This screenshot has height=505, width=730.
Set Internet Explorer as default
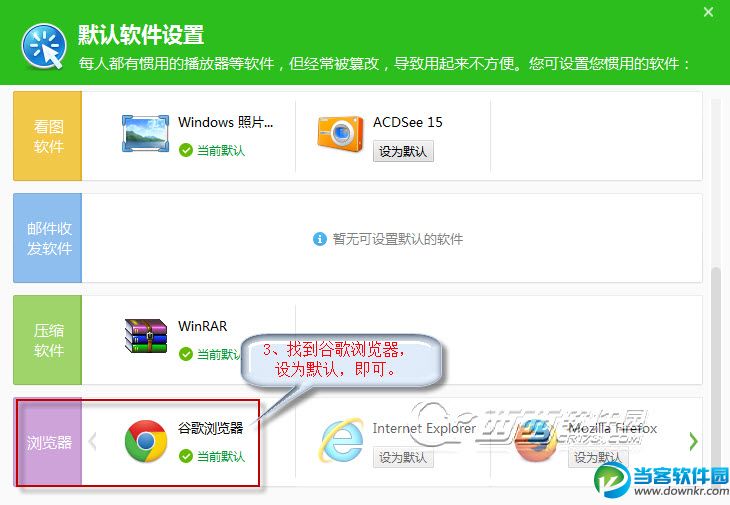coord(403,457)
